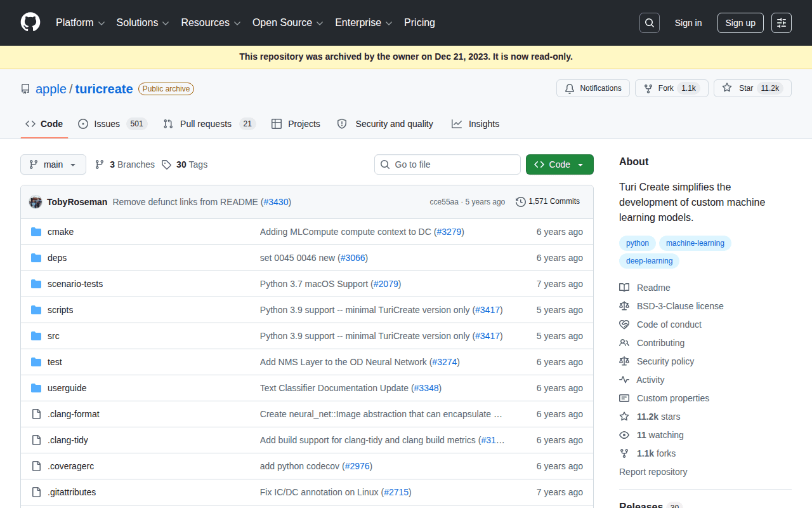
Task: Click the cmake folder icon
Action: tap(36, 232)
